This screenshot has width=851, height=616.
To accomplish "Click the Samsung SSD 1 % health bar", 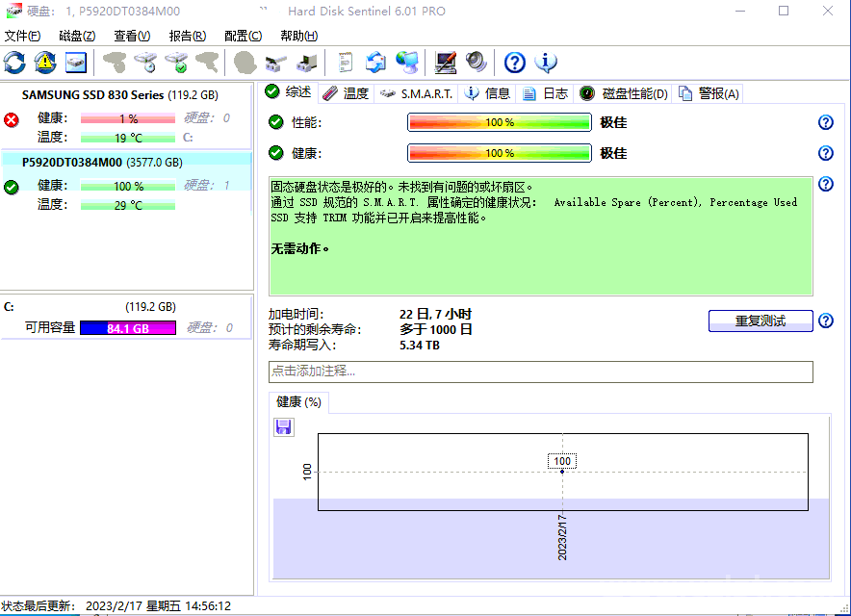I will 128,118.
